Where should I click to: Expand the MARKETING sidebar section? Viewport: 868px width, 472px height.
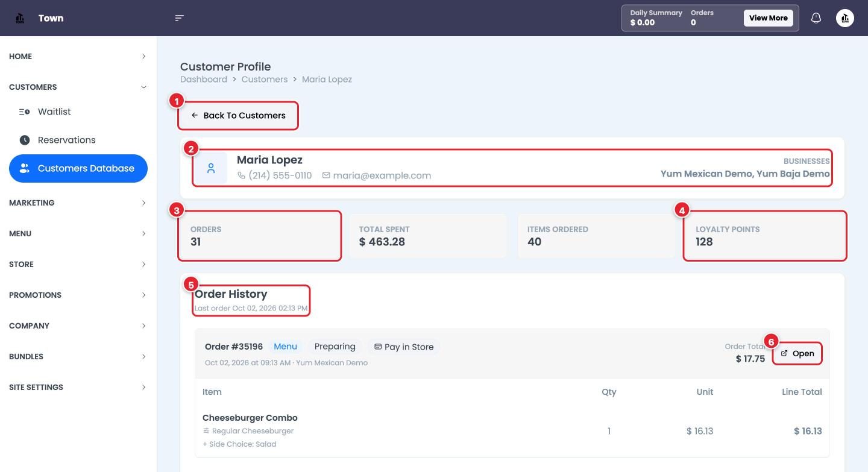78,203
